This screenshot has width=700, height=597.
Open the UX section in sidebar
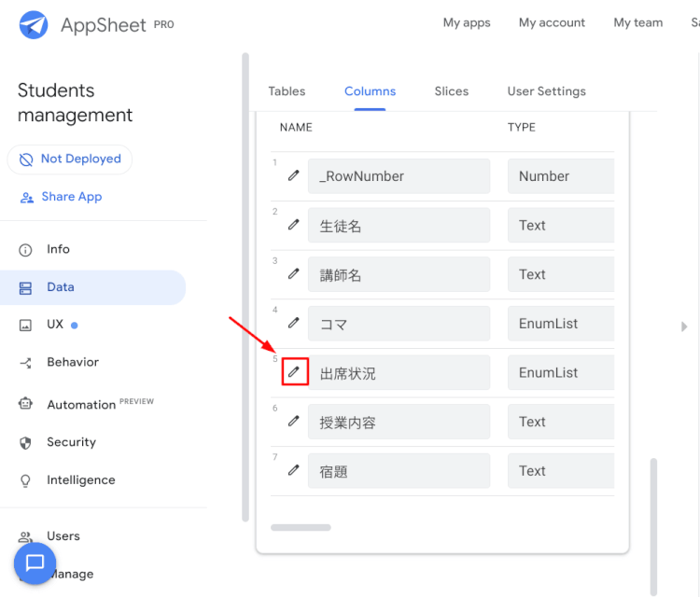[55, 325]
